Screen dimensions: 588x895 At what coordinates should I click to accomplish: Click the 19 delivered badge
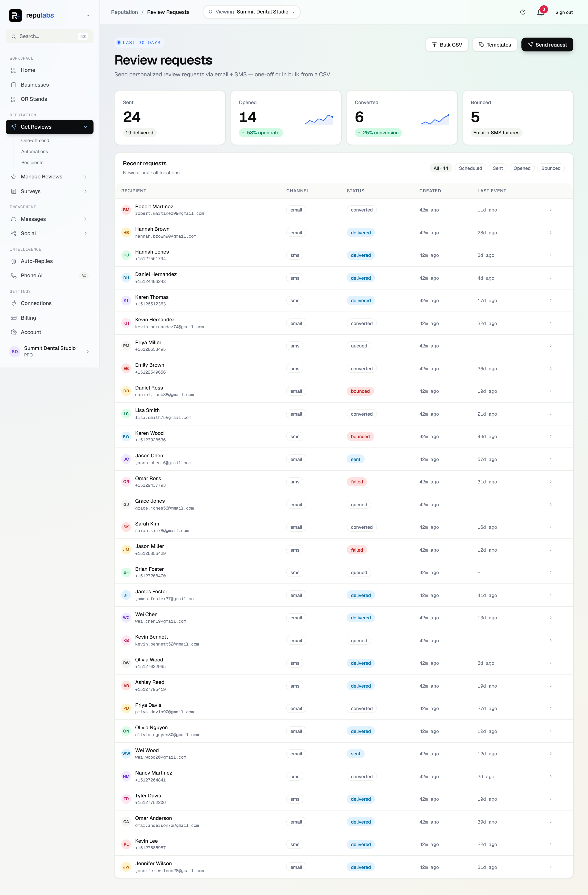pyautogui.click(x=139, y=133)
